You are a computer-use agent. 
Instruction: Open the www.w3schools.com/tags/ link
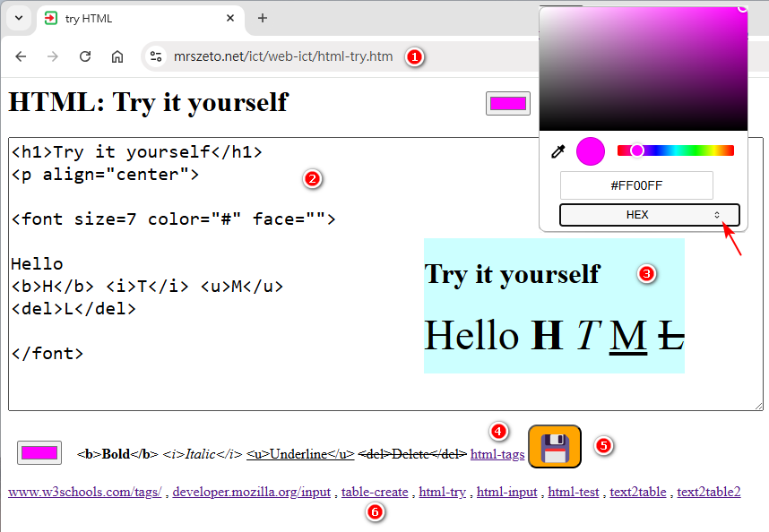coord(84,492)
